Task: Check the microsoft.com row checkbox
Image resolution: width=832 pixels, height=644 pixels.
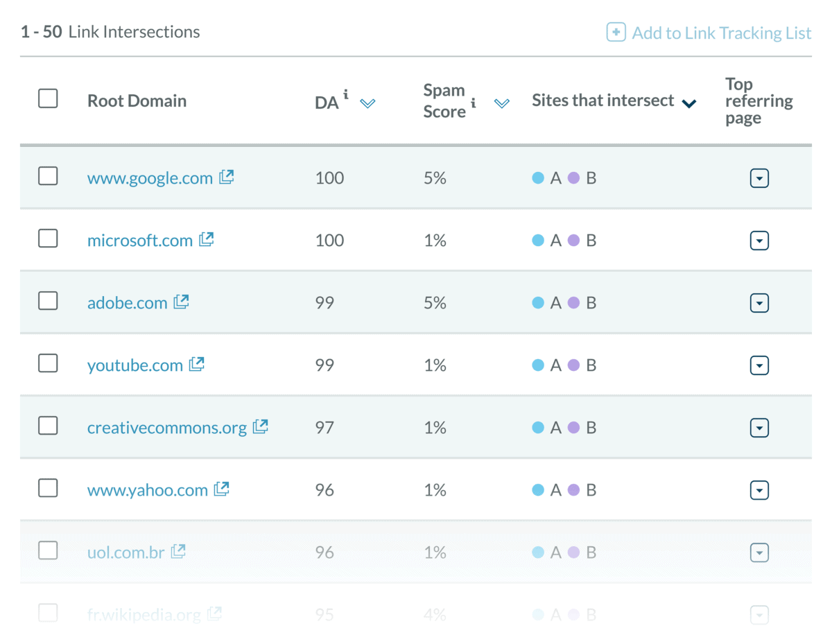Action: click(48, 238)
